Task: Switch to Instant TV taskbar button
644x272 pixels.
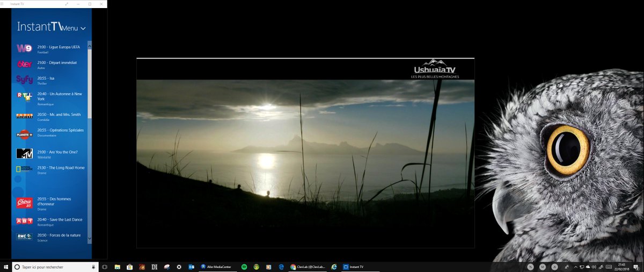Action: tap(361, 267)
